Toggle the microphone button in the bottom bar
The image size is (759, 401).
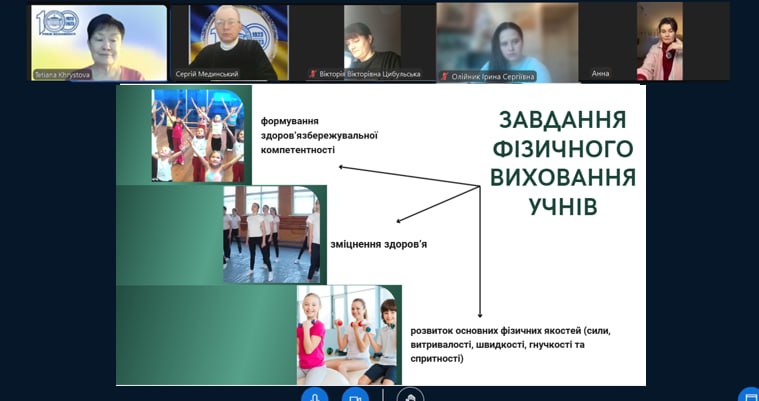tap(315, 395)
